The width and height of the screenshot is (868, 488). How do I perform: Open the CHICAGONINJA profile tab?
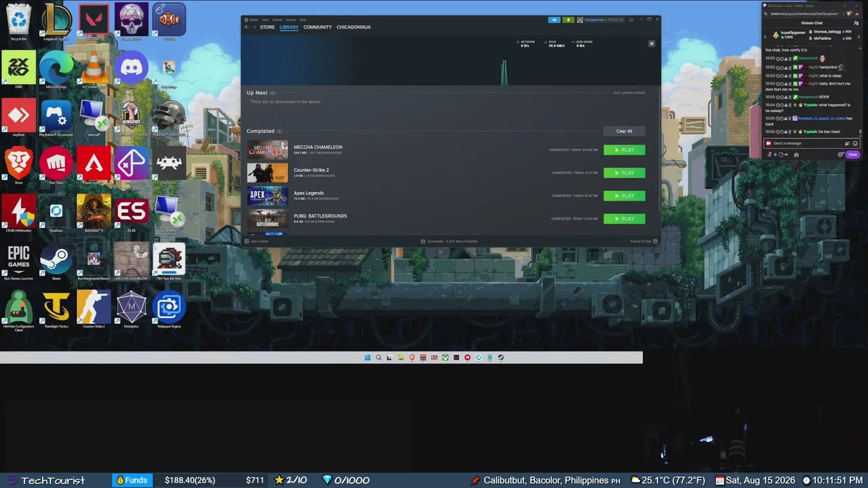pos(353,27)
